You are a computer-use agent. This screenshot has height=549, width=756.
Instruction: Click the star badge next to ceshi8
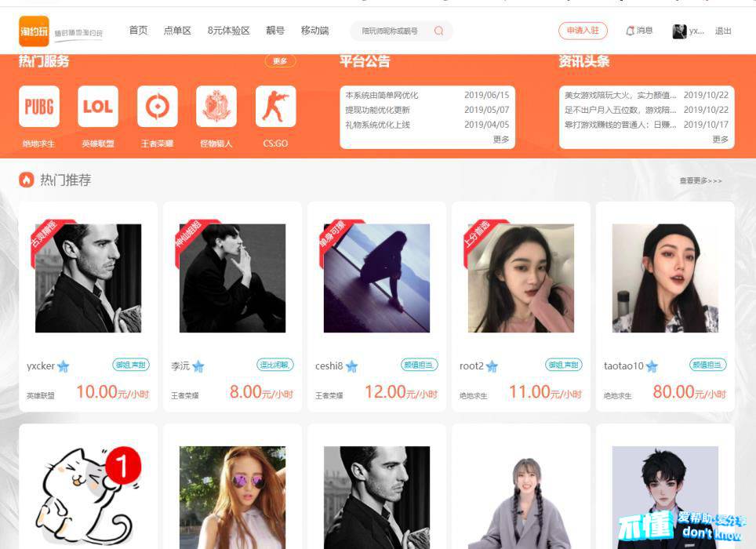(352, 367)
